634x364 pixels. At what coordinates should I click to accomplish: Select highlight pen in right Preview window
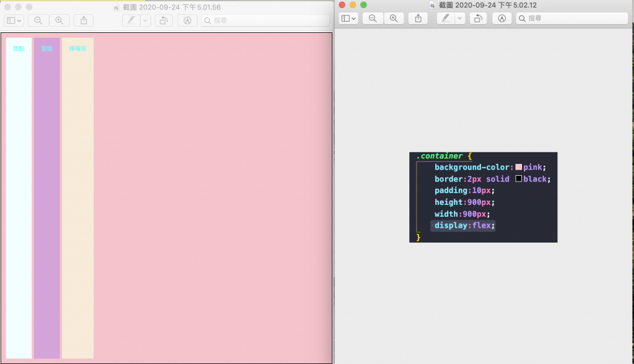[446, 18]
